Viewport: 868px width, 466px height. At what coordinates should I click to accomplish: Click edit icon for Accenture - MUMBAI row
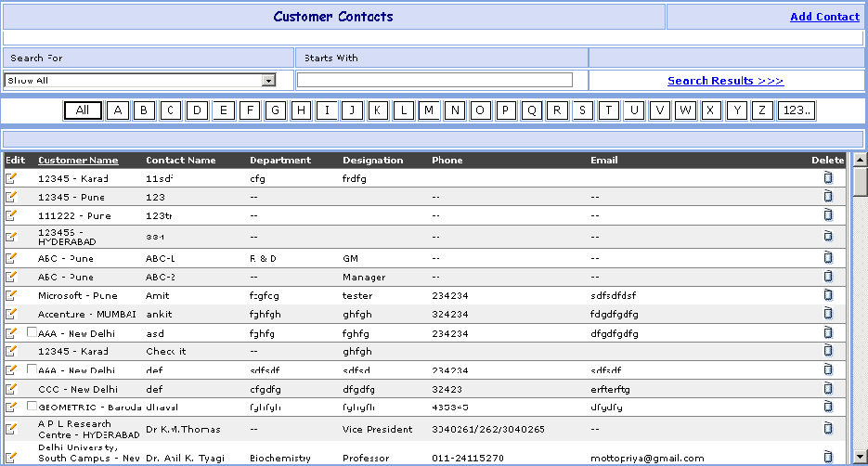(11, 314)
